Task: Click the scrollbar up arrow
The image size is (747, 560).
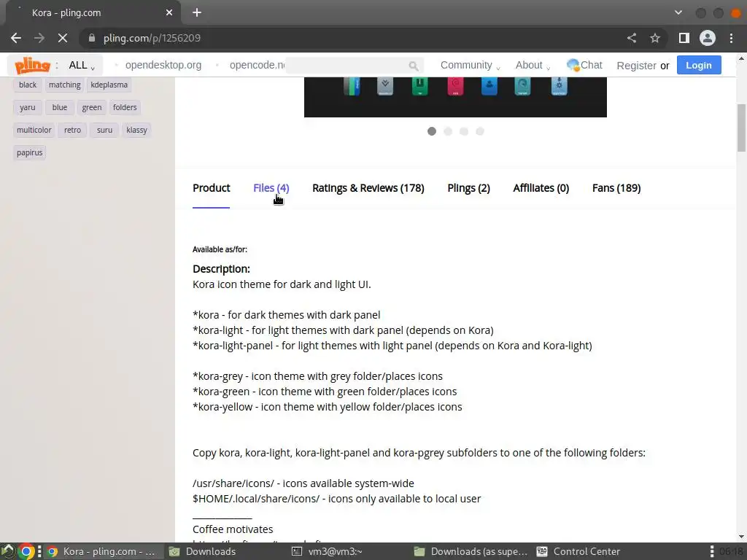Action: [741, 58]
